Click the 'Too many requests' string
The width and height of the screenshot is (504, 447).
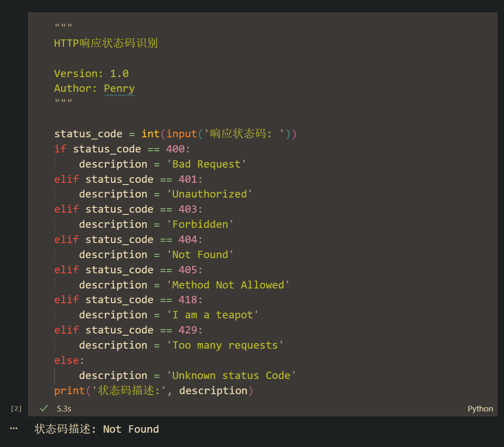click(225, 345)
